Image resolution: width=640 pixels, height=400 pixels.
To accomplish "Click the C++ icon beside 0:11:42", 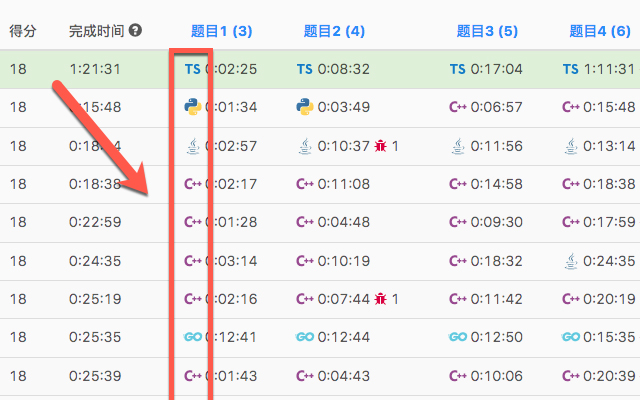I will pos(458,299).
